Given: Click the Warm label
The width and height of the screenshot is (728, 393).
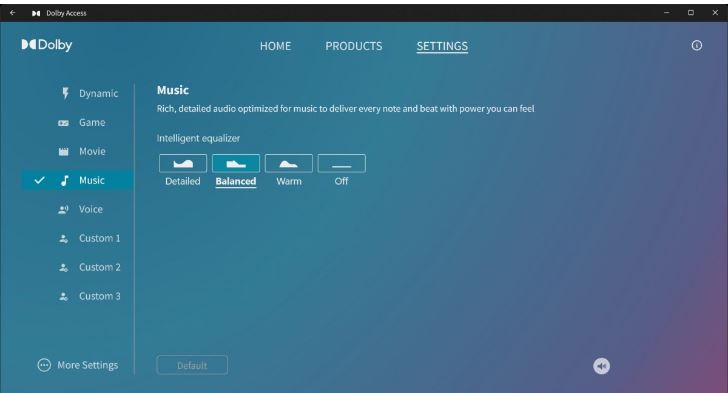Looking at the screenshot, I should click(x=289, y=181).
